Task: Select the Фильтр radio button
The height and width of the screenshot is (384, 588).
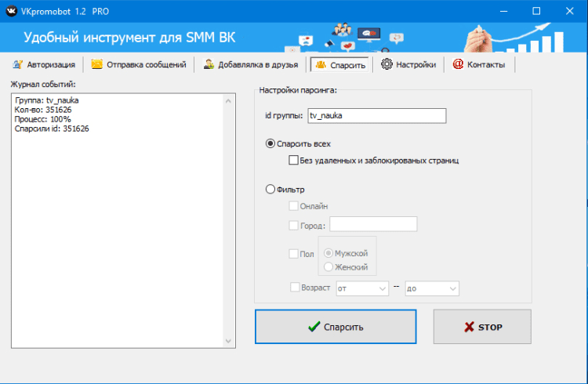Action: [x=270, y=189]
